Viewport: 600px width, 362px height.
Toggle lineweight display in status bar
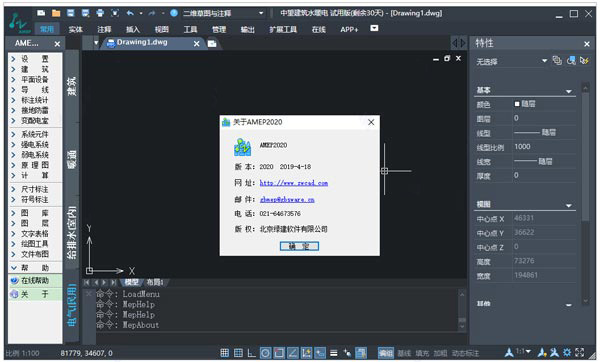pos(334,353)
